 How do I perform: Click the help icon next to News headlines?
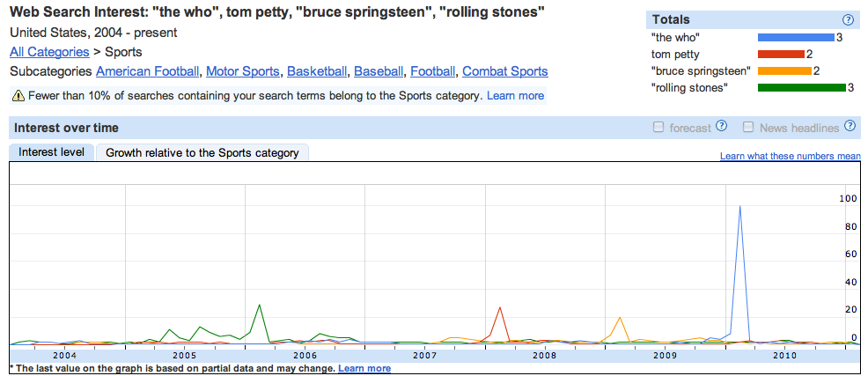850,127
